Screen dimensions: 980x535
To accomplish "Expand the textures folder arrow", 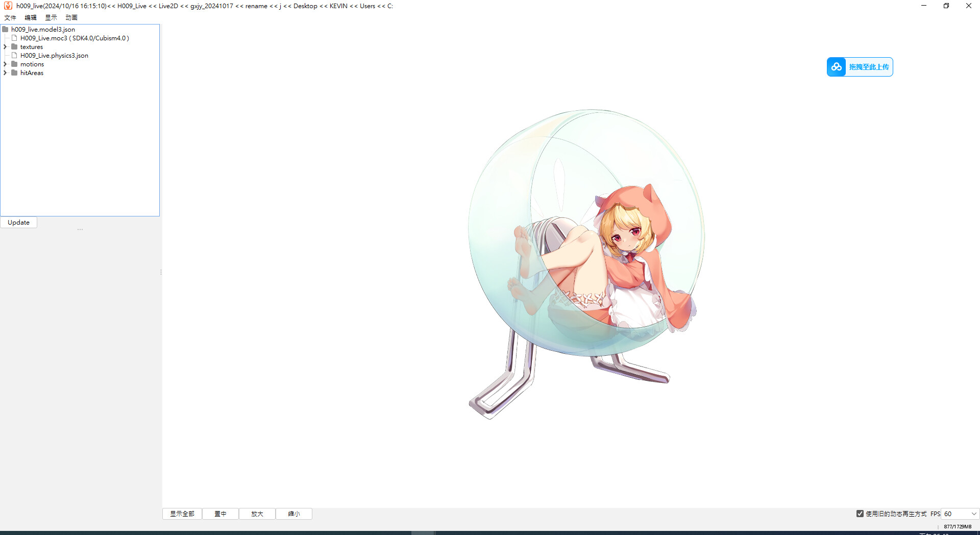I will 5,47.
